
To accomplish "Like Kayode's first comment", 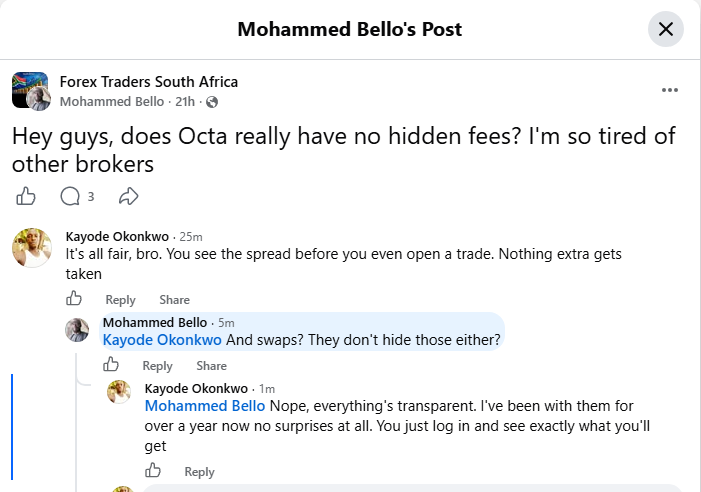I will tap(74, 298).
